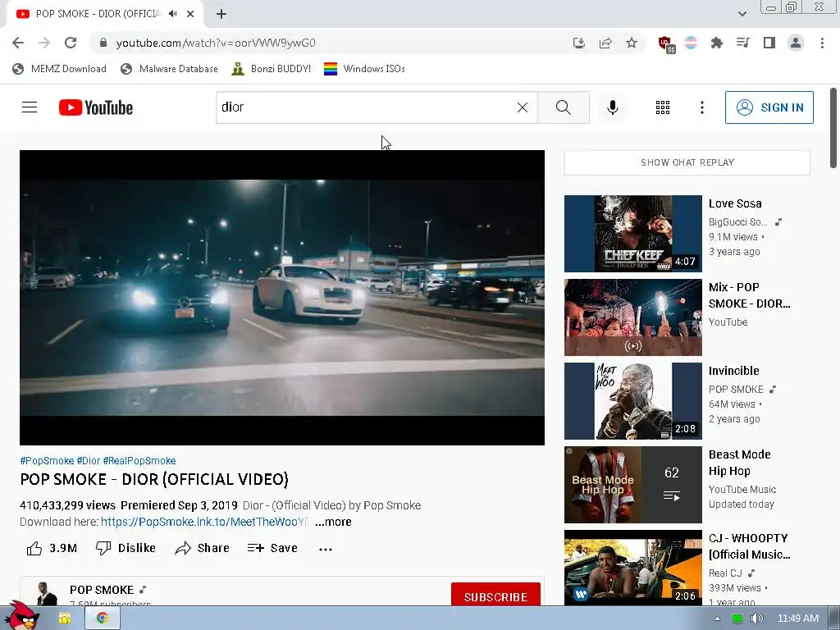
Task: Click the #Dior hashtag
Action: pyautogui.click(x=89, y=461)
